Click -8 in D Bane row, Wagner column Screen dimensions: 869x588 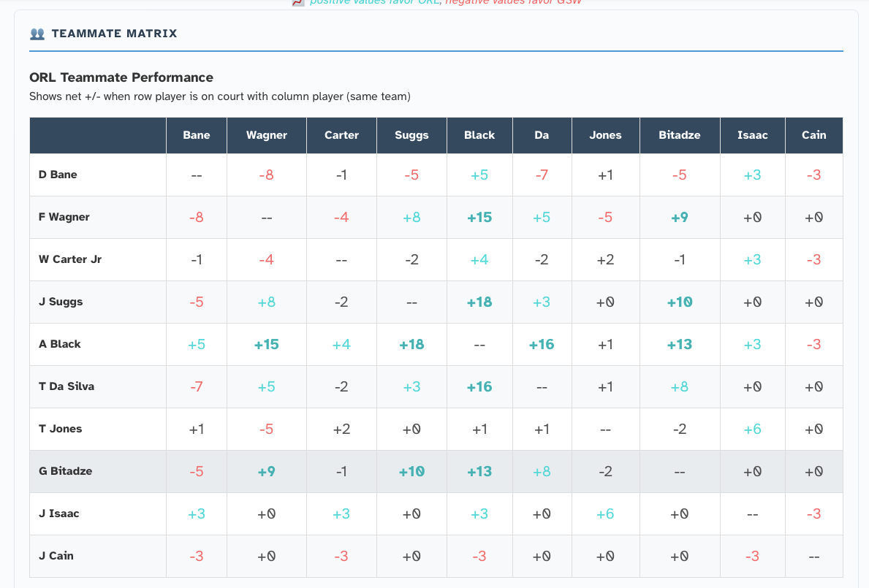(x=267, y=175)
